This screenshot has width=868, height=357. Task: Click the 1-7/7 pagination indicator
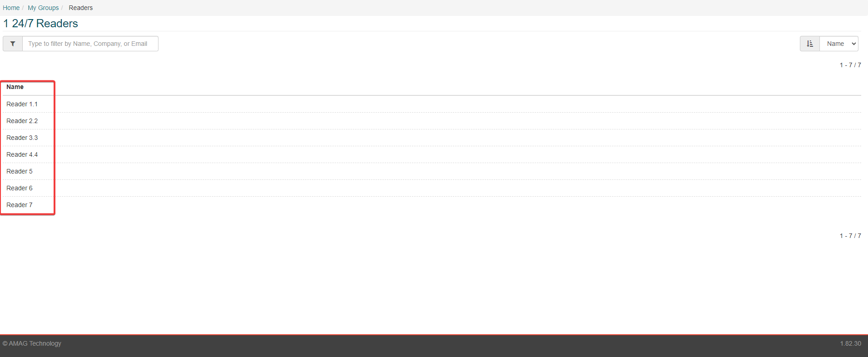point(850,65)
